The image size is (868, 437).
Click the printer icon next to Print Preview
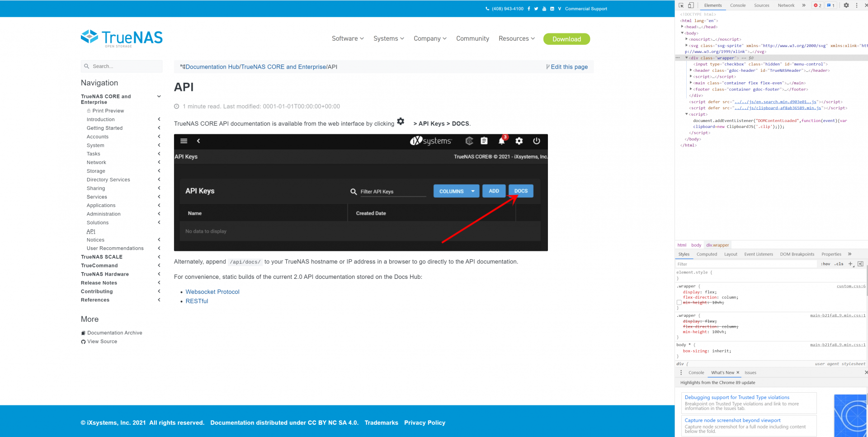89,111
